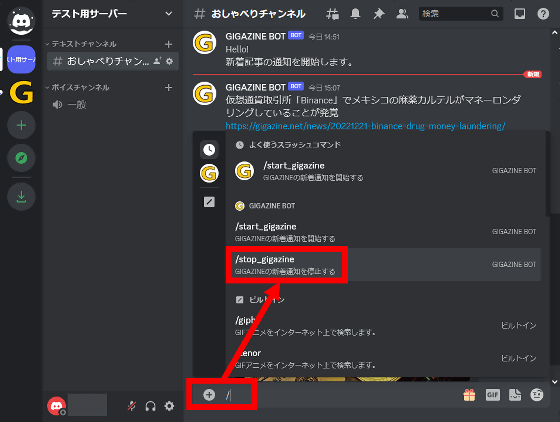Image resolution: width=560 pixels, height=422 pixels.
Task: Choose /start_gigazine under よく使うスラッシュコマンド
Action: coord(384,171)
